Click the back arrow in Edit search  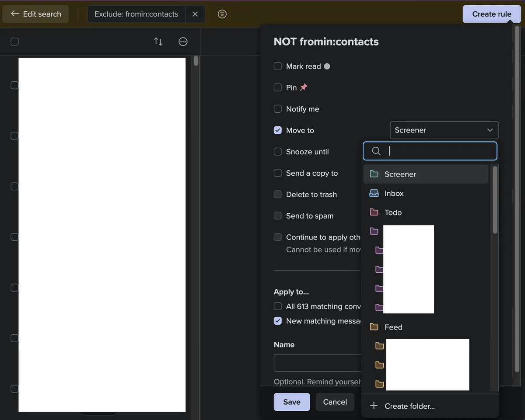(x=15, y=14)
